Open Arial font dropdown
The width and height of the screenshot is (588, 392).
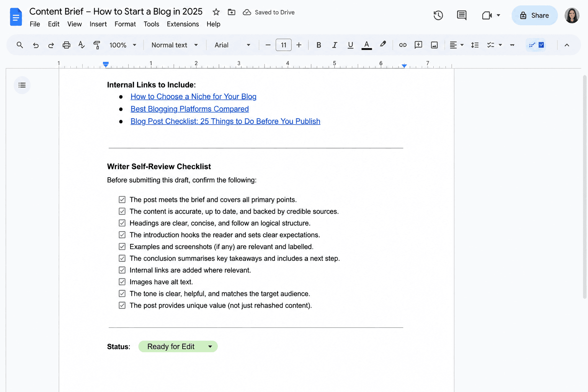[x=232, y=45]
